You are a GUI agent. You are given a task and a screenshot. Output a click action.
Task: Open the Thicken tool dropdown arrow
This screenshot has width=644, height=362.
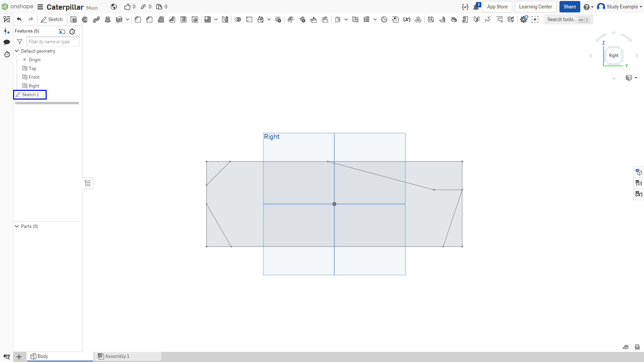[127, 19]
